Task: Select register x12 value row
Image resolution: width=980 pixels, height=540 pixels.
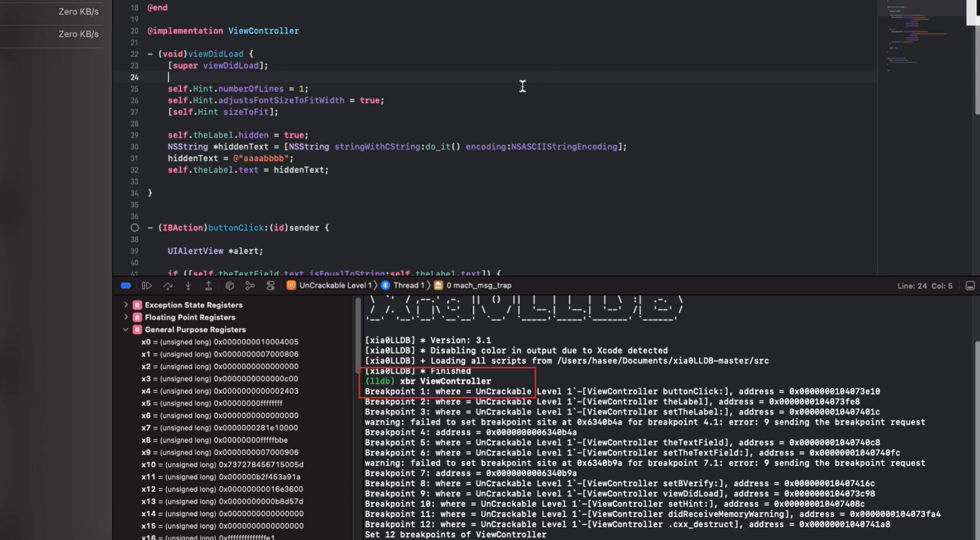Action: (223, 489)
